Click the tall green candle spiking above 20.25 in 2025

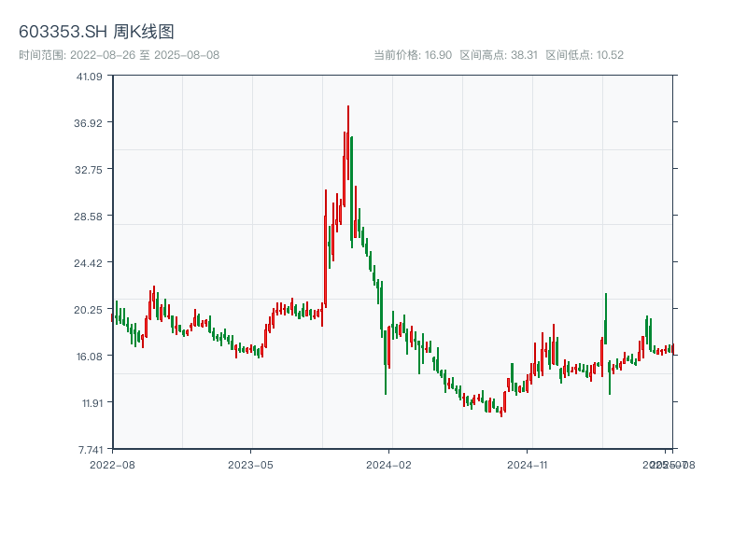pyautogui.click(x=605, y=318)
